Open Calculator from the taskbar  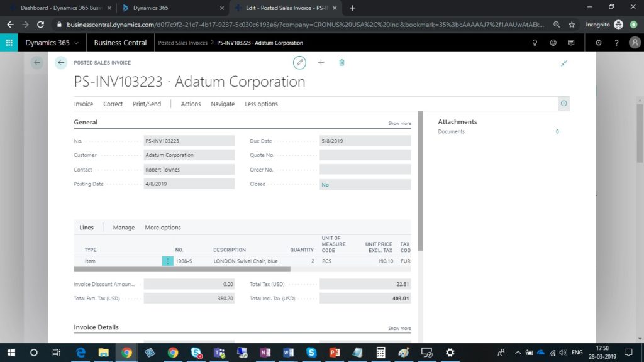pyautogui.click(x=380, y=353)
